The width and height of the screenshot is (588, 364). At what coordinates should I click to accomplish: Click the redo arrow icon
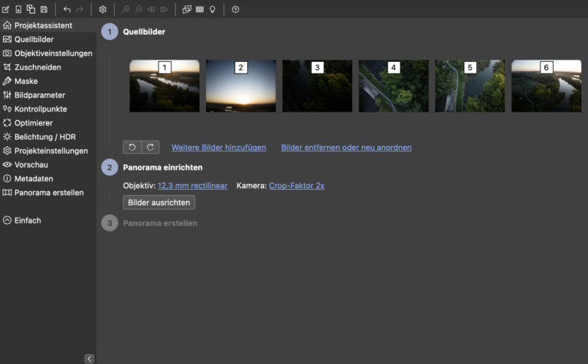tap(80, 9)
